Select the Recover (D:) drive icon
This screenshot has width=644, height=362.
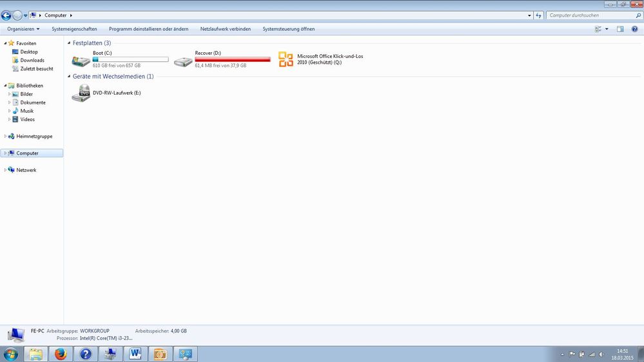[x=183, y=61]
